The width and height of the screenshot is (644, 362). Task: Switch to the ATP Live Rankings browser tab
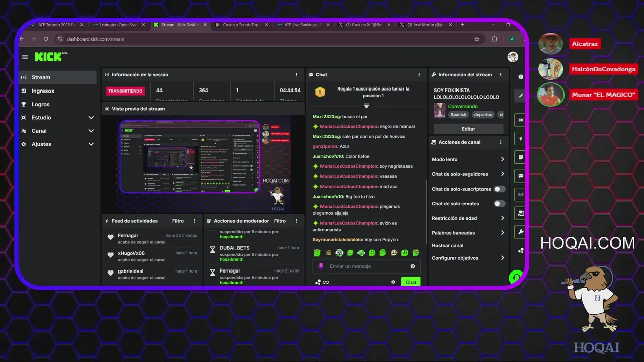click(302, 25)
